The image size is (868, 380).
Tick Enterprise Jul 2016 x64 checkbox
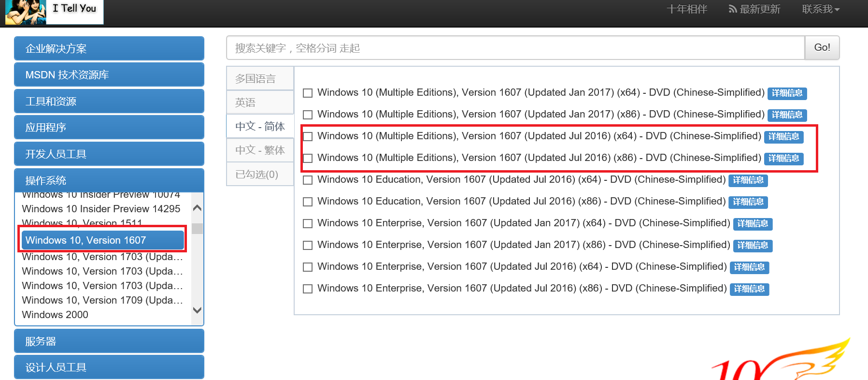coord(308,267)
